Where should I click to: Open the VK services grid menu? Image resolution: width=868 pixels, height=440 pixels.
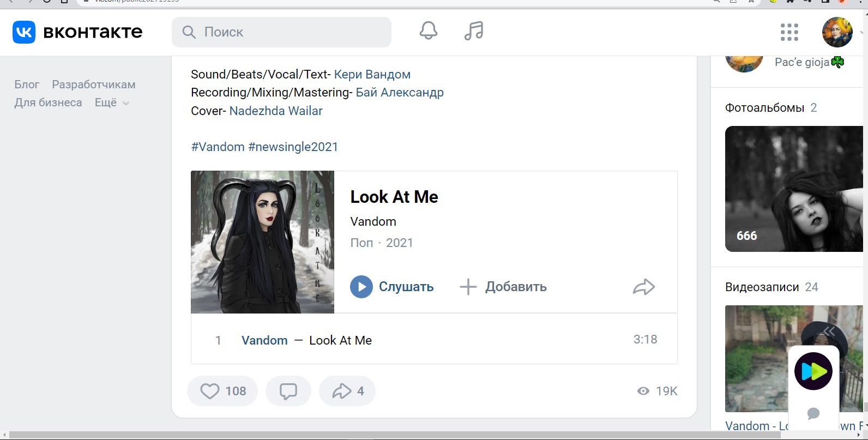pos(789,32)
